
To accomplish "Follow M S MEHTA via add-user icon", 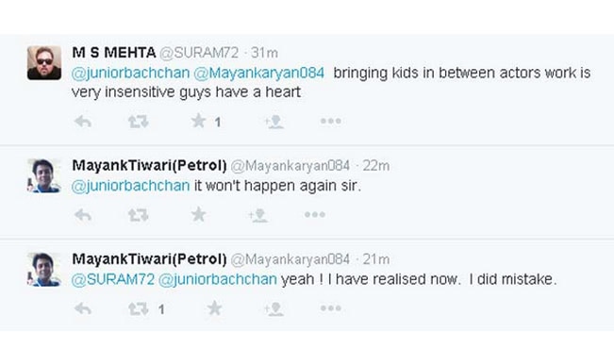I will (x=274, y=122).
